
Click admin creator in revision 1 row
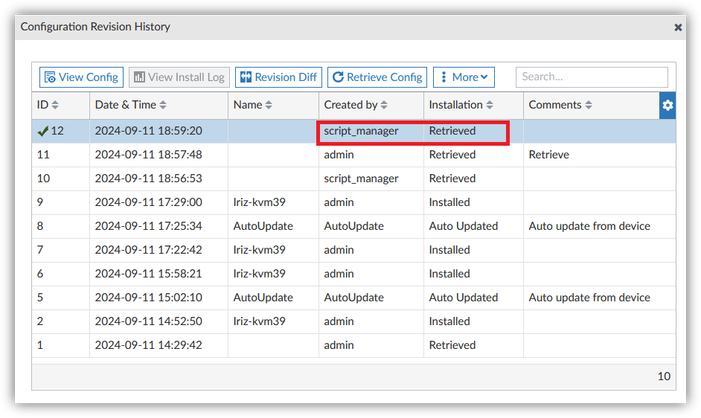pos(339,345)
